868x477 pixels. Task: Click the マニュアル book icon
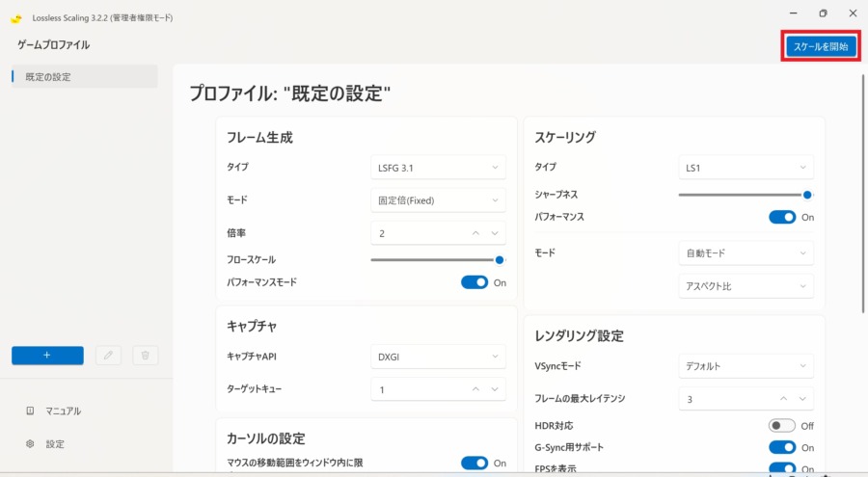pyautogui.click(x=30, y=411)
